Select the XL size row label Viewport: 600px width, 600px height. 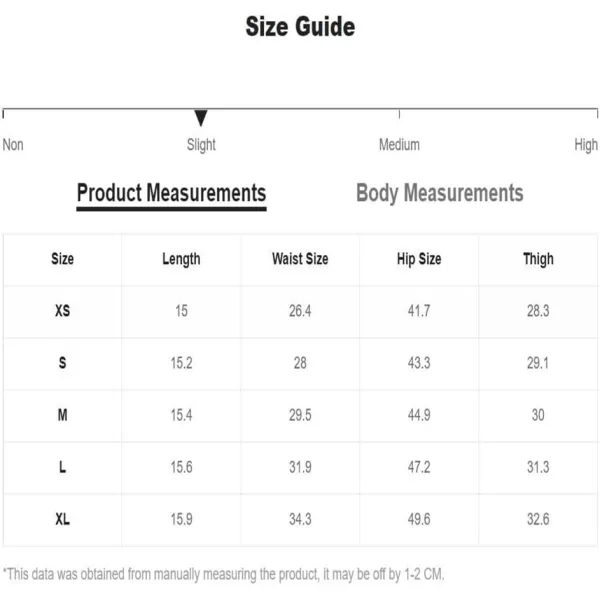pyautogui.click(x=62, y=519)
